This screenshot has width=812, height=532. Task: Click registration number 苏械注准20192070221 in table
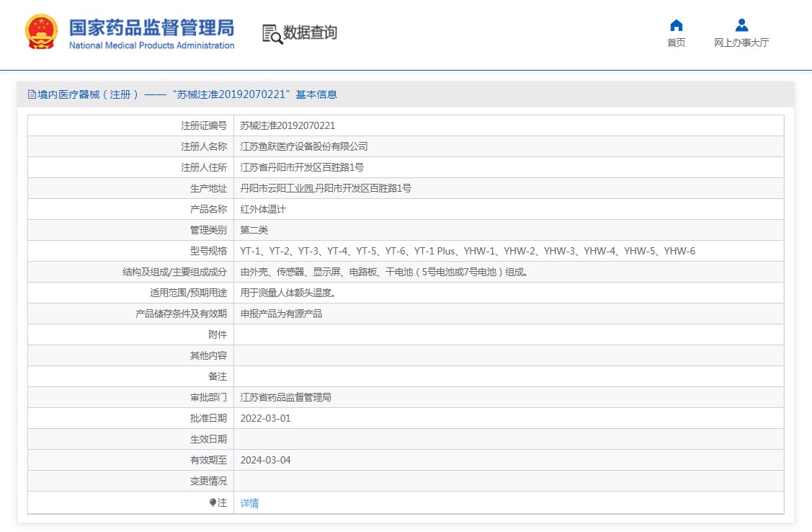[x=287, y=125]
